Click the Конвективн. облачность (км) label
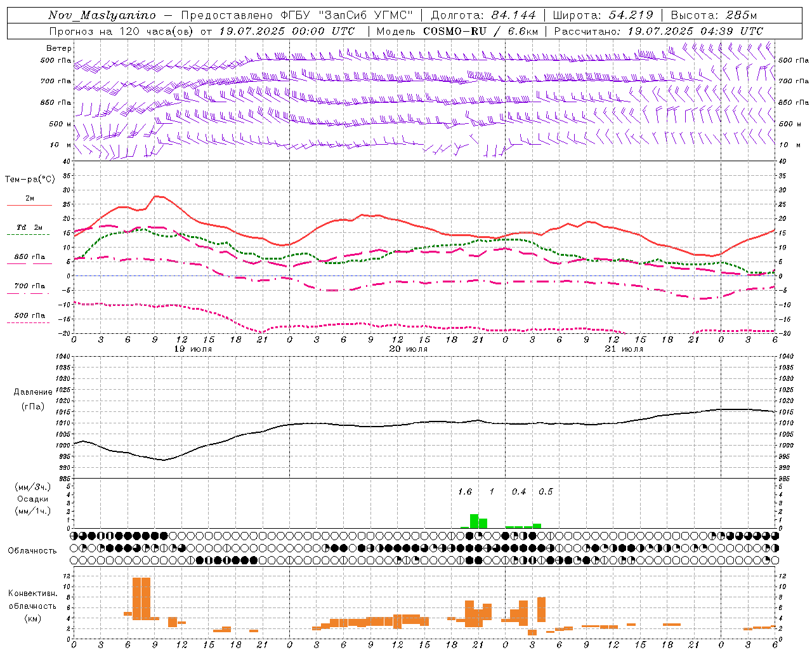This screenshot has height=650, width=812. [x=32, y=606]
